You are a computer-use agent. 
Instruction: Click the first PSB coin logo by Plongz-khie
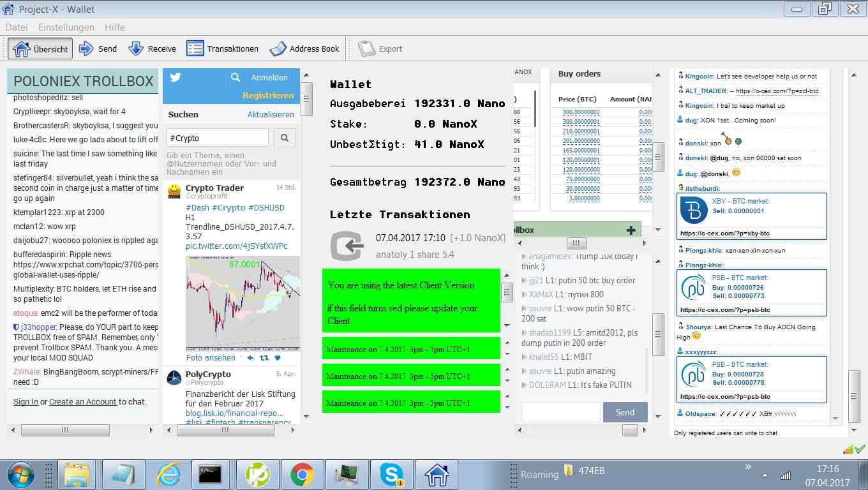tap(692, 287)
